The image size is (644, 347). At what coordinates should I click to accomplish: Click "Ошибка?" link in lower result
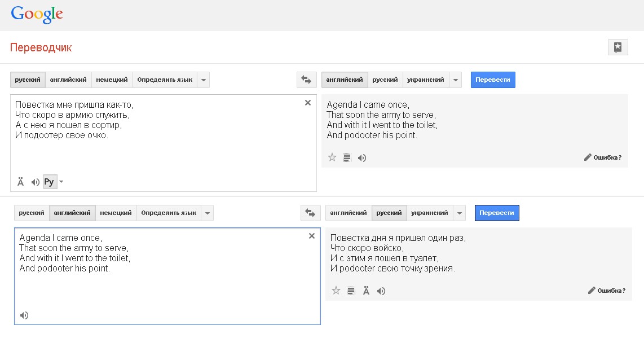tap(607, 291)
